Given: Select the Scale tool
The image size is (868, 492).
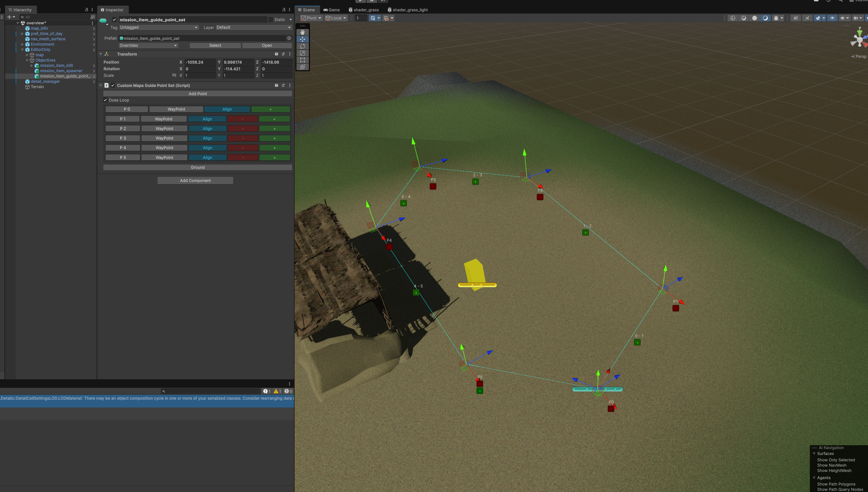Looking at the screenshot, I should point(302,53).
